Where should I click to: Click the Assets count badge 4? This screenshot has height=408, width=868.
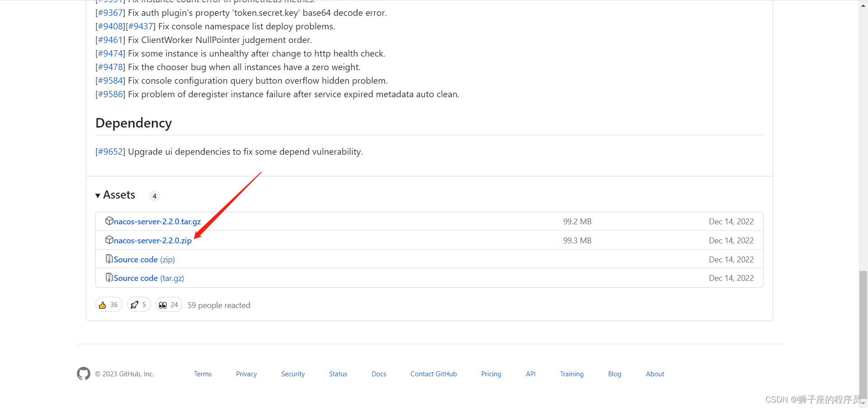coord(155,196)
